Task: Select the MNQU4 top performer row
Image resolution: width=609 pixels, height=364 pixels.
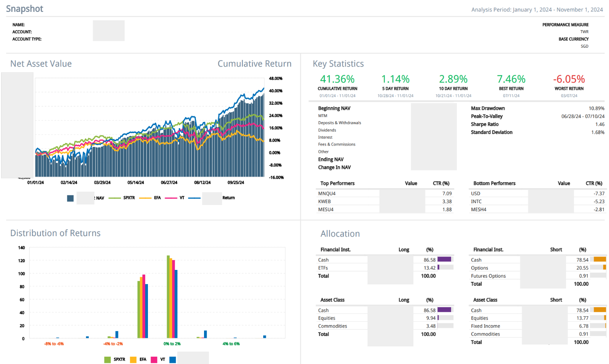Action: [x=385, y=194]
